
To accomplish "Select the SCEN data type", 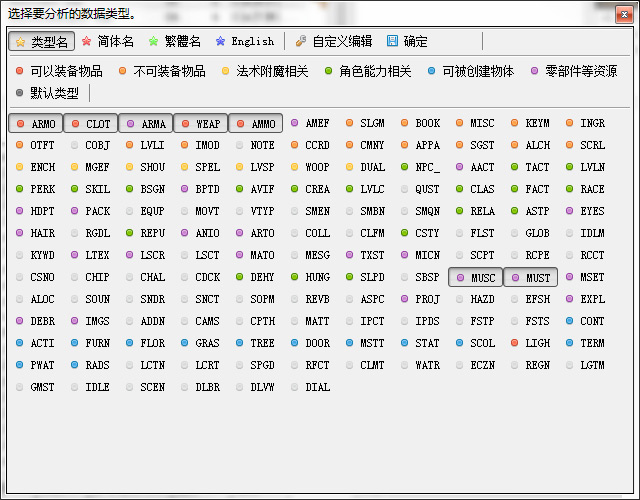I will click(x=146, y=387).
